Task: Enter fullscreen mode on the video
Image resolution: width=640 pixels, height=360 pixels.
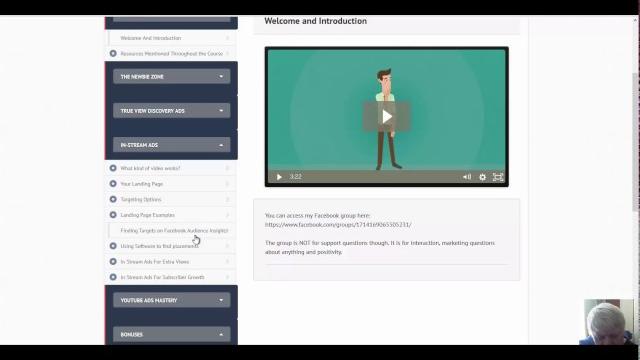Action: pyautogui.click(x=498, y=177)
